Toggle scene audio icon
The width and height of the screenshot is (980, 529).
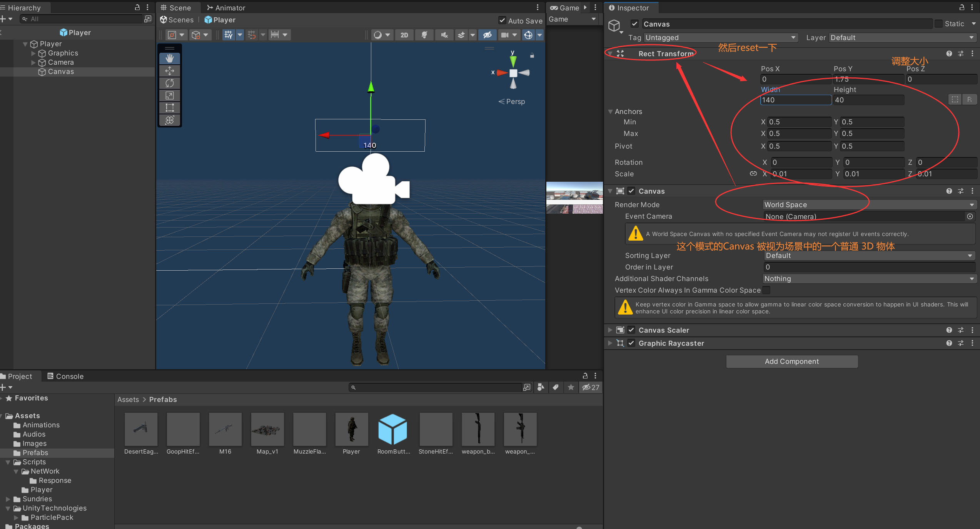point(444,35)
